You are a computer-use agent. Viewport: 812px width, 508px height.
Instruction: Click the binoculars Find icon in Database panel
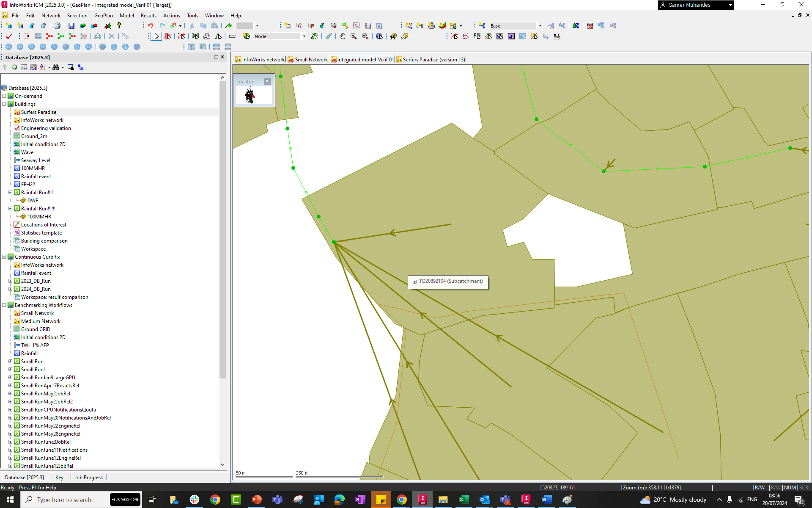(x=55, y=67)
